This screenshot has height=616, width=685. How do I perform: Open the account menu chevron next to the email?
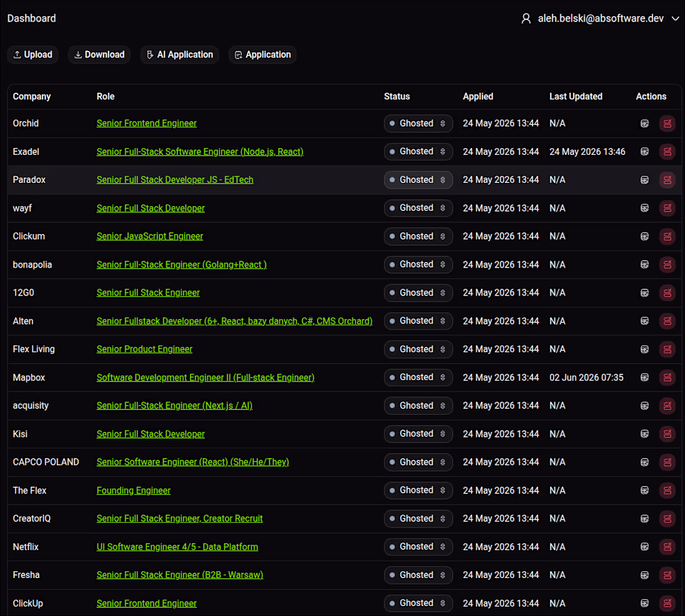point(676,19)
